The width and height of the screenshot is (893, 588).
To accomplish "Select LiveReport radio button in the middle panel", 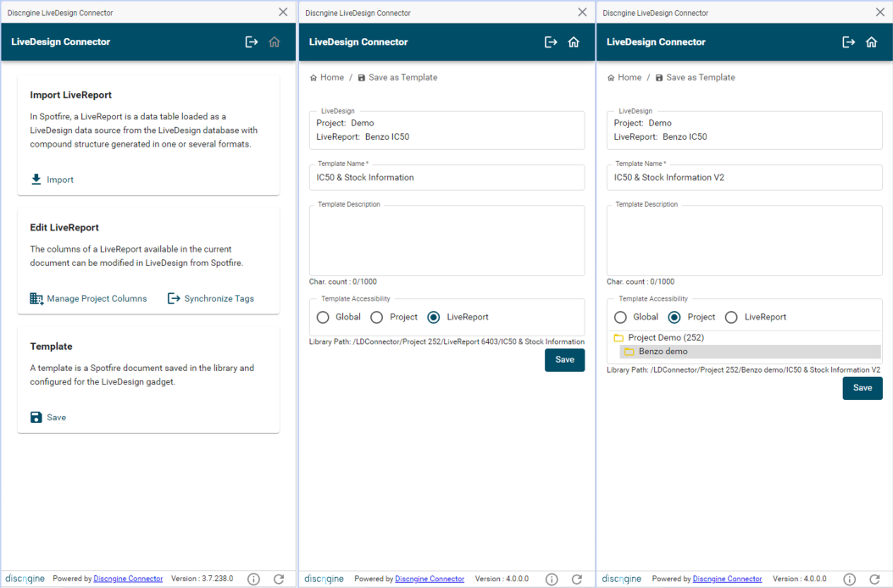I will click(434, 317).
